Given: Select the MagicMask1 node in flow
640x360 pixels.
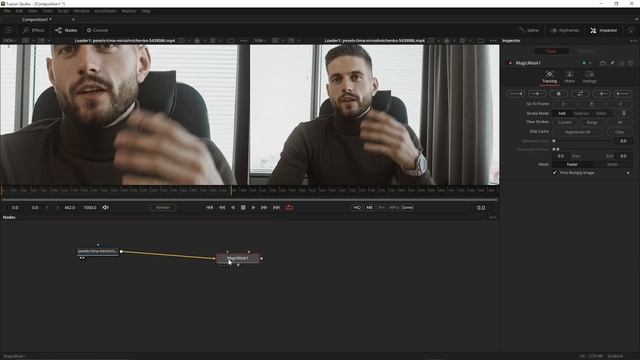Looking at the screenshot, I should pyautogui.click(x=238, y=258).
